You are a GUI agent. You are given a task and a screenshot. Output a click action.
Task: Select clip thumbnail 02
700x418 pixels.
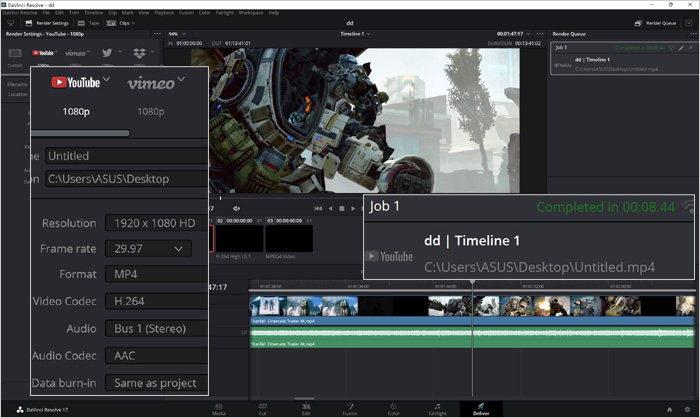pos(239,238)
